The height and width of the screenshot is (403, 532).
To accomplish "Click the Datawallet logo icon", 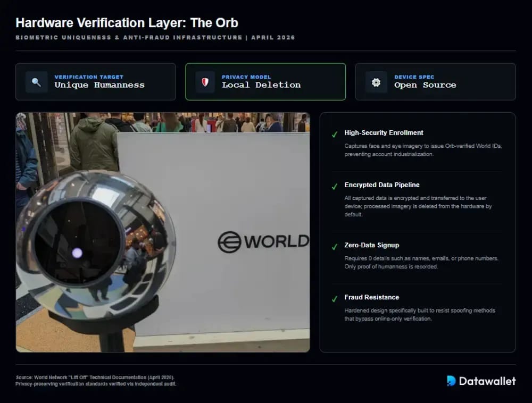I will [451, 381].
